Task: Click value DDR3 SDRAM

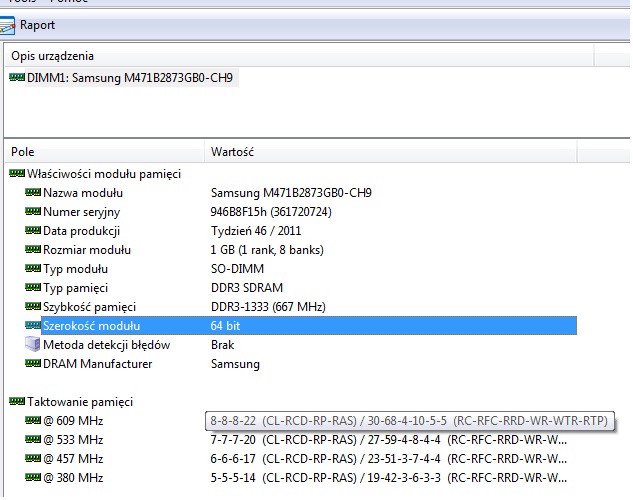Action: 247,288
